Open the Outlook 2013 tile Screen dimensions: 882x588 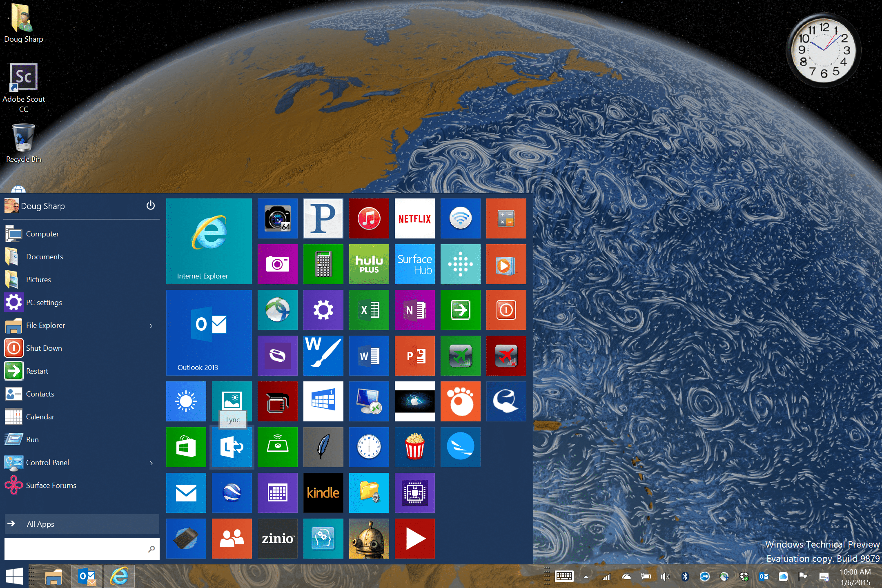[209, 333]
